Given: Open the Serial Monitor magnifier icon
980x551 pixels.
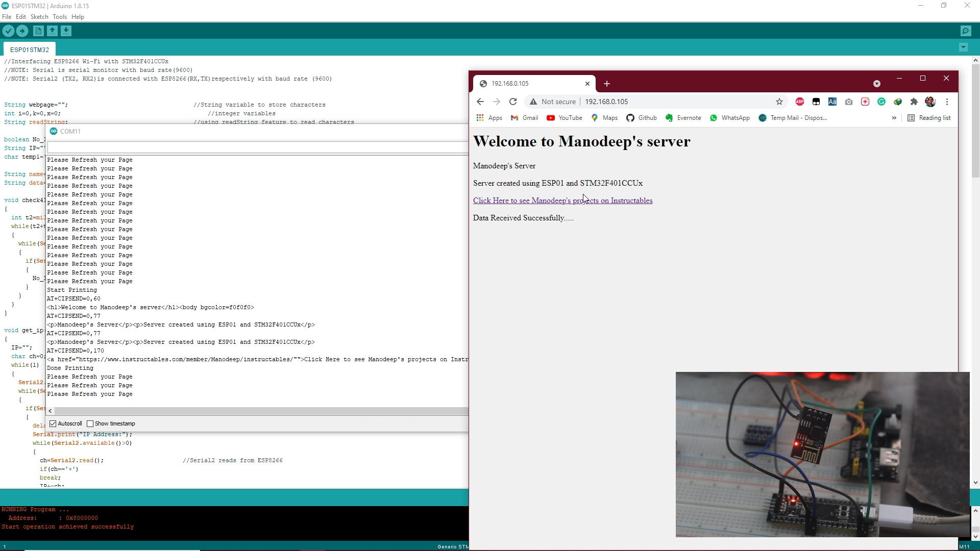Looking at the screenshot, I should pyautogui.click(x=966, y=31).
